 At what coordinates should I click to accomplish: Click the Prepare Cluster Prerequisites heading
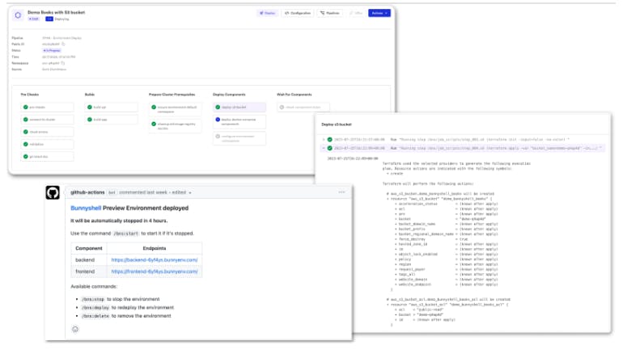point(172,95)
